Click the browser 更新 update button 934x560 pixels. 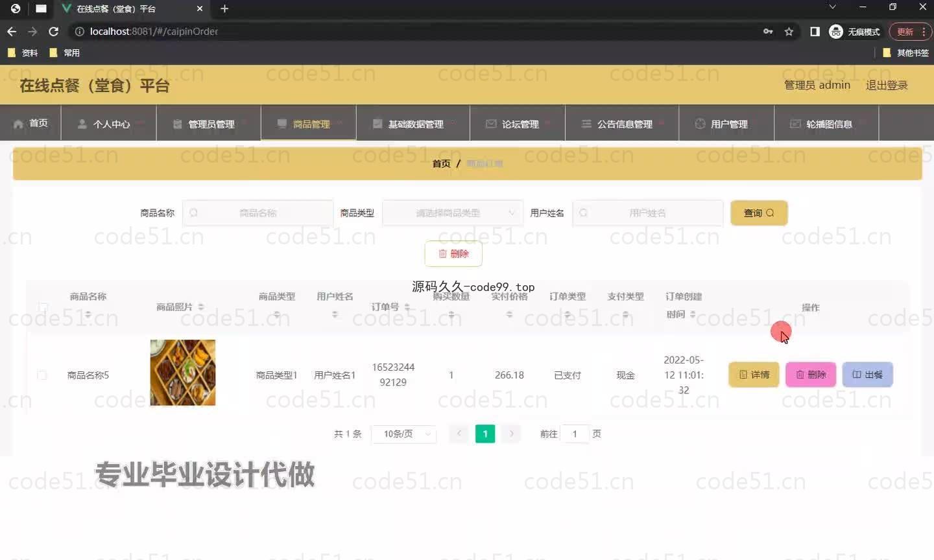click(x=910, y=31)
